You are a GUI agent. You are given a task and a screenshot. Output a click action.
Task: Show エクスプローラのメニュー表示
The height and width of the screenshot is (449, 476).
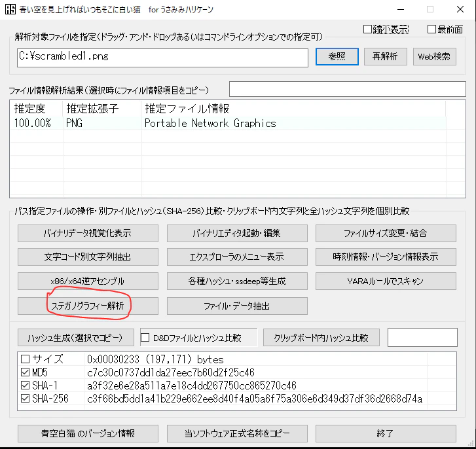[x=237, y=257]
